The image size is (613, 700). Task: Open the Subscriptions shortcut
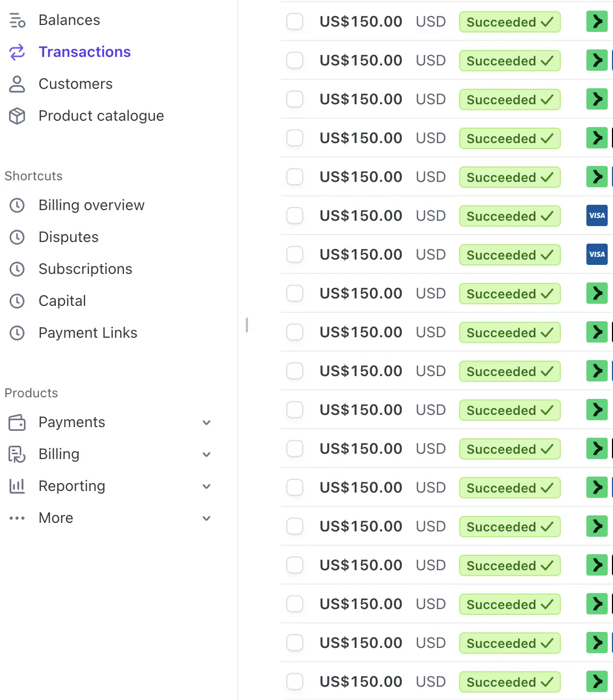coord(85,269)
